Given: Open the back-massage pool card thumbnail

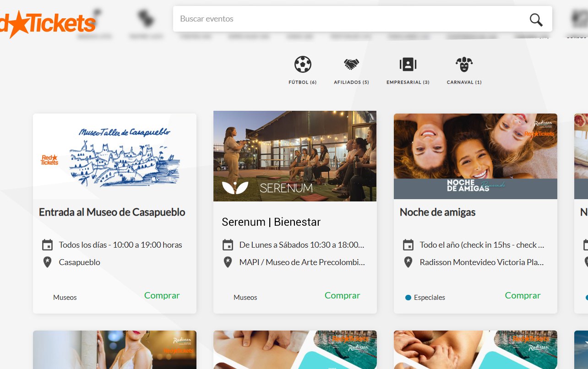Looking at the screenshot, I should click(x=295, y=350).
